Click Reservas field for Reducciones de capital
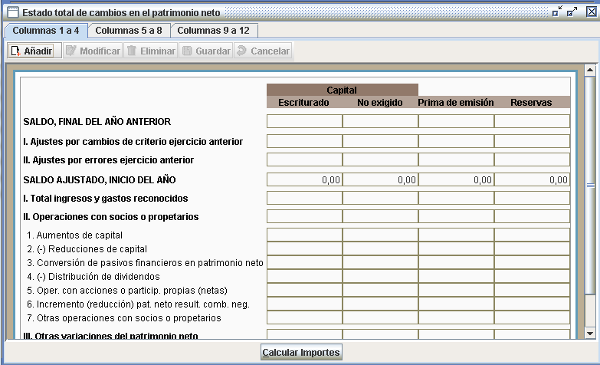The width and height of the screenshot is (600, 365). (532, 249)
